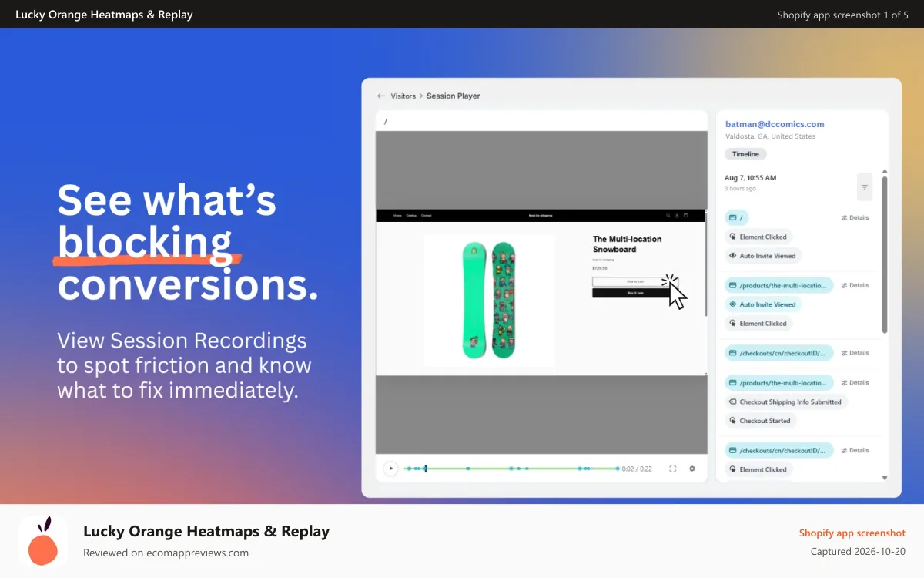Open Details for the /products entry above Checkout Shipping Info

point(855,383)
